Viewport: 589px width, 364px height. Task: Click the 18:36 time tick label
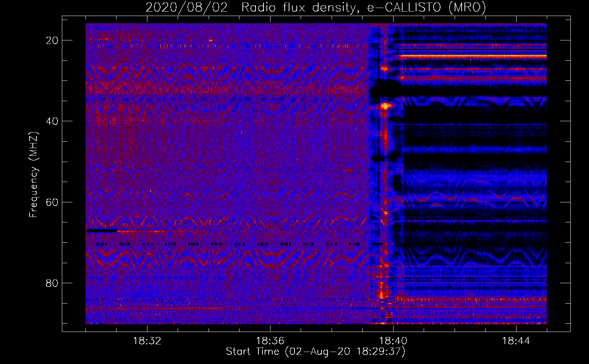(270, 341)
